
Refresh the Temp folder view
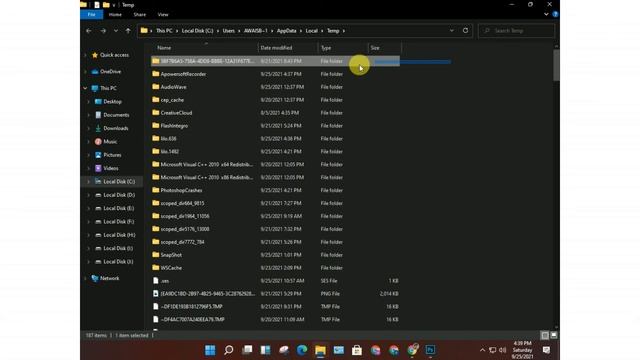(465, 31)
